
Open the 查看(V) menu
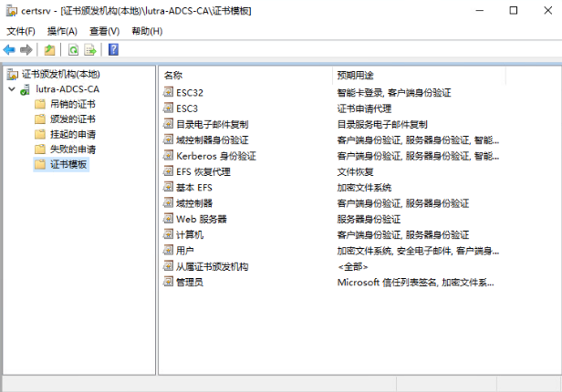click(104, 32)
